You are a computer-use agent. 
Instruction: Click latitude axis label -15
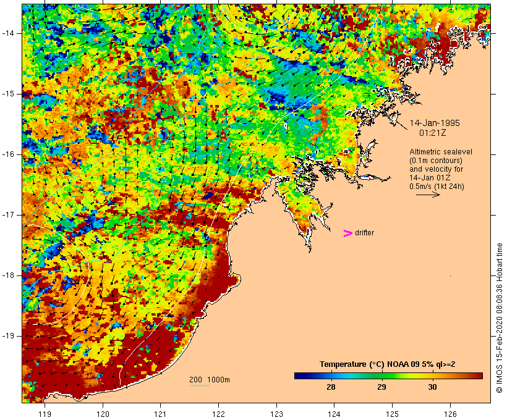tap(8, 94)
